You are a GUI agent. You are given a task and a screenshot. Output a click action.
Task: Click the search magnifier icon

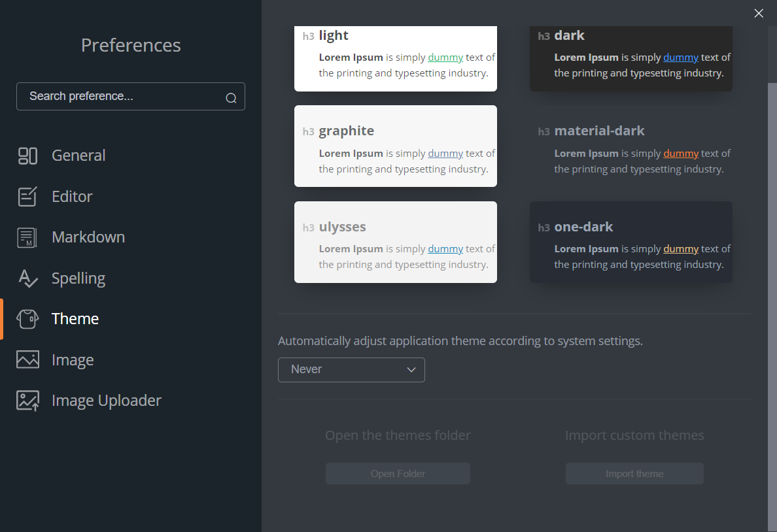click(x=231, y=98)
